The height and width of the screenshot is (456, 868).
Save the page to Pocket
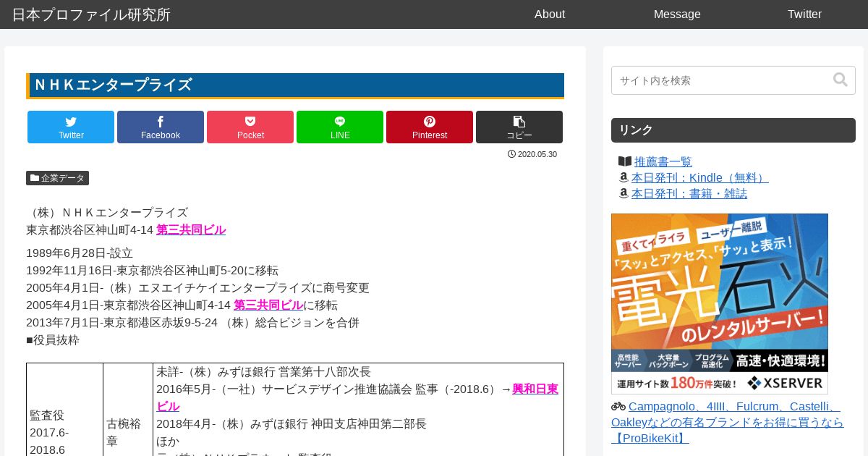point(250,127)
